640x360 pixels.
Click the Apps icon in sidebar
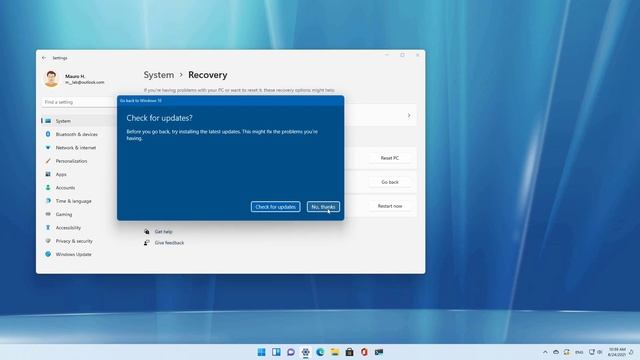(48, 174)
